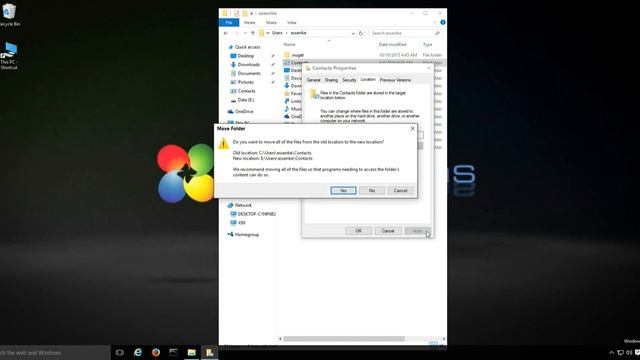Click the horizontal scrollbar in Explorer

[344, 339]
